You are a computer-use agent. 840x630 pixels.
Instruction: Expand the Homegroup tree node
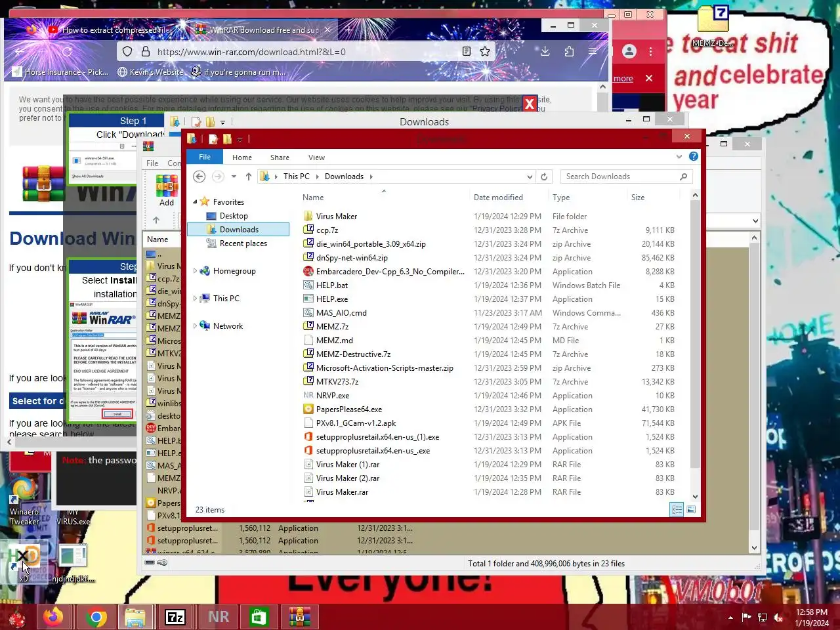195,271
